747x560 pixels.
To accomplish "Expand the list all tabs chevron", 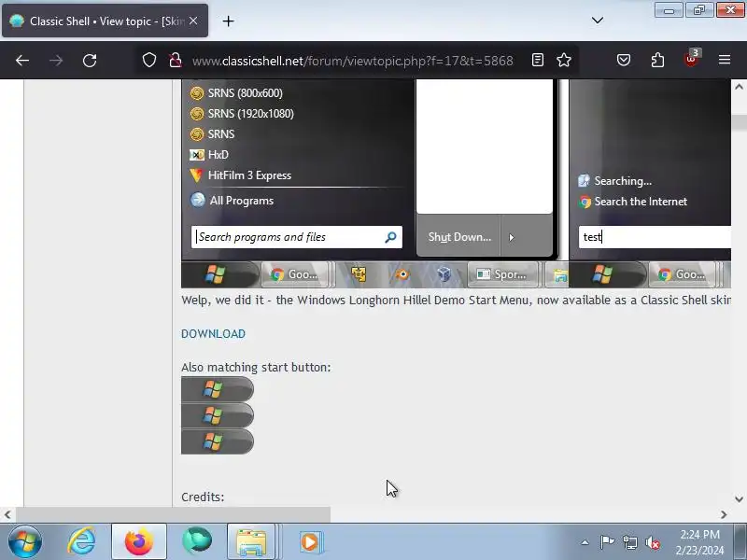I will tap(598, 21).
